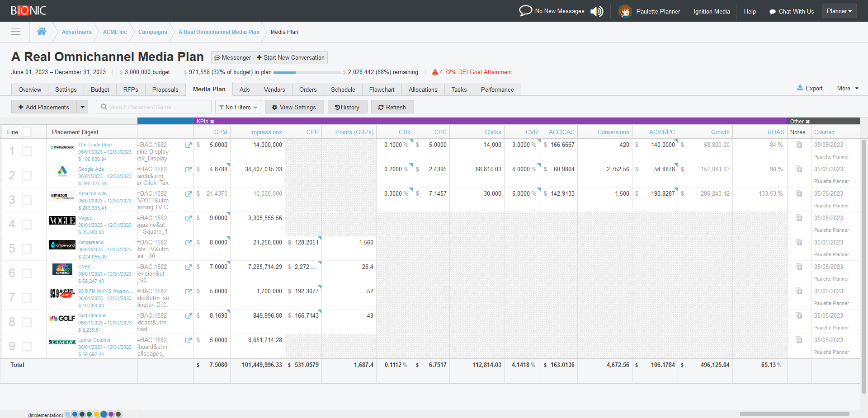Click the CNBC vendor logo

point(62,269)
